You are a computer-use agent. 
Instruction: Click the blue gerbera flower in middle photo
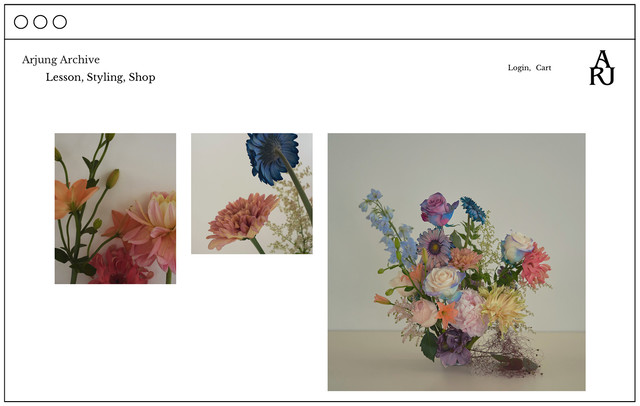pos(272,157)
